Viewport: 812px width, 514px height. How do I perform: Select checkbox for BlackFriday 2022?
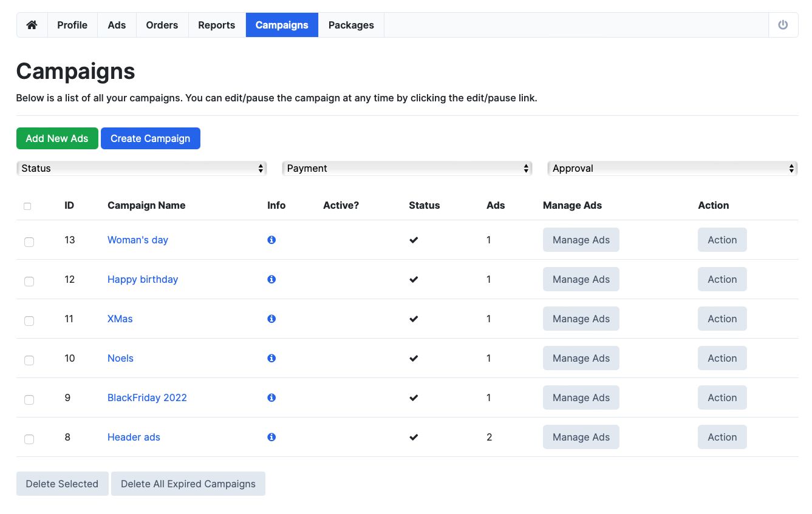click(29, 400)
